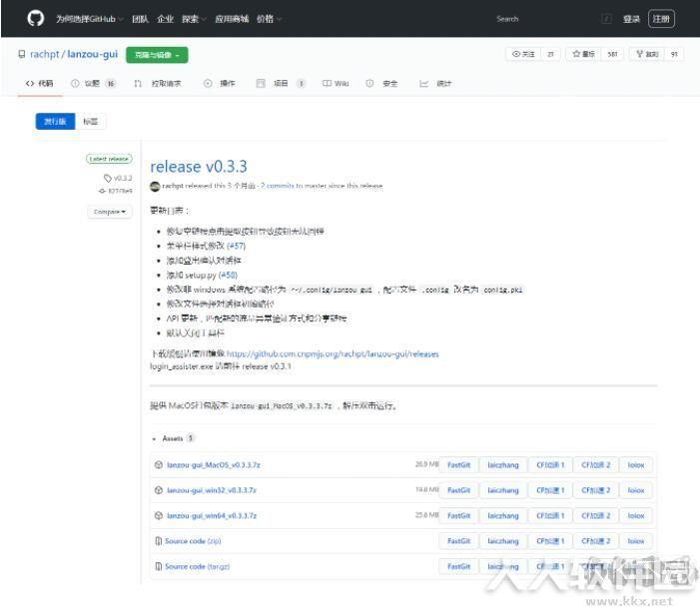
Task: Open issue link #58
Action: click(228, 275)
